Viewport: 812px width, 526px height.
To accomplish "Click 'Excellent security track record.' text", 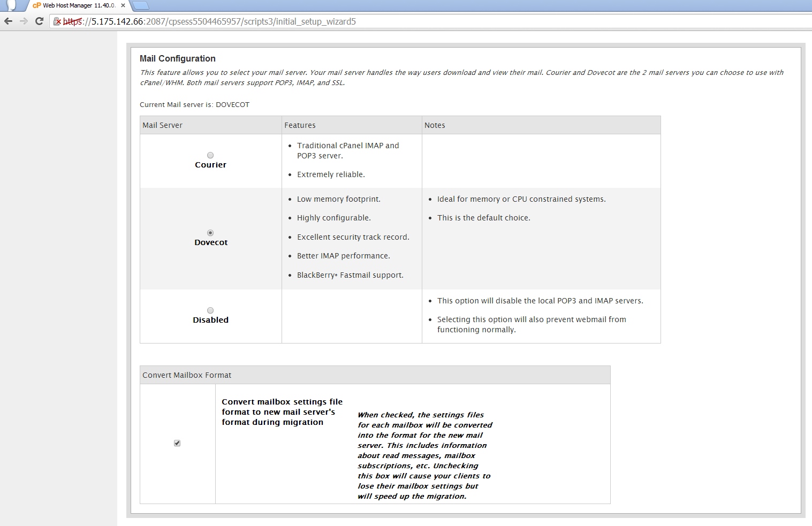I will pos(353,237).
